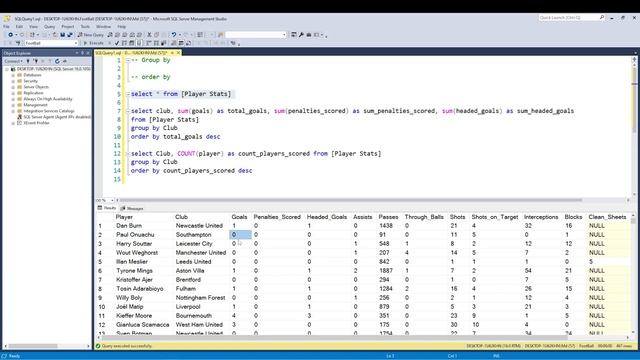Click the results grid vertical scrollbar

[x=633, y=273]
